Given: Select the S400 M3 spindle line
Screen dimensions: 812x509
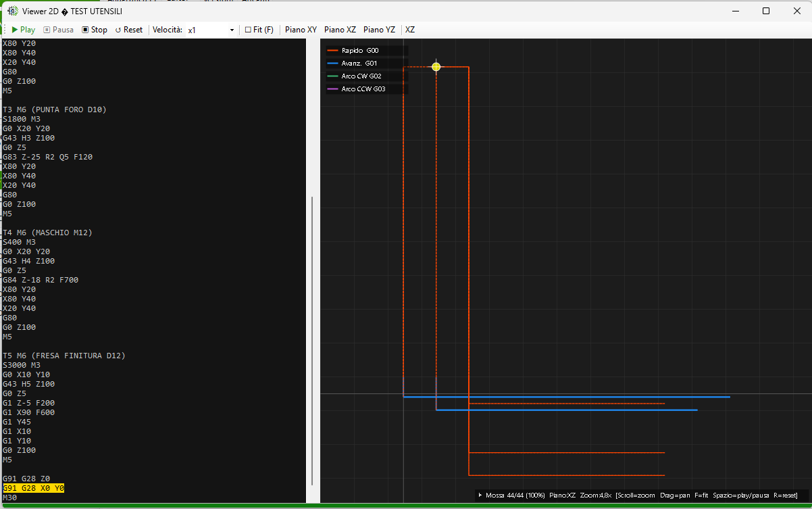Looking at the screenshot, I should click(x=20, y=242).
